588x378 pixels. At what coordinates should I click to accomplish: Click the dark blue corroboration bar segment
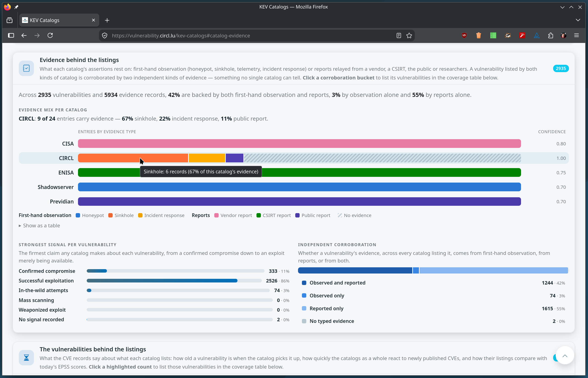tap(355, 270)
